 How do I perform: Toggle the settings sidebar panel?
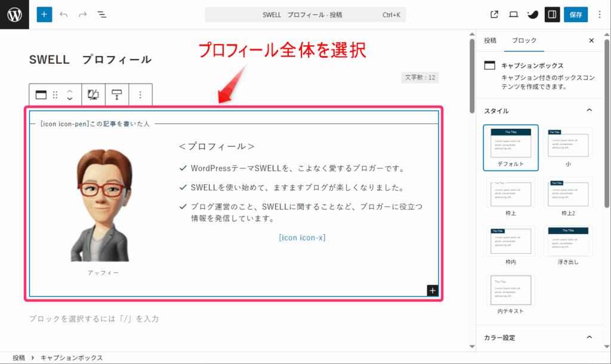552,14
